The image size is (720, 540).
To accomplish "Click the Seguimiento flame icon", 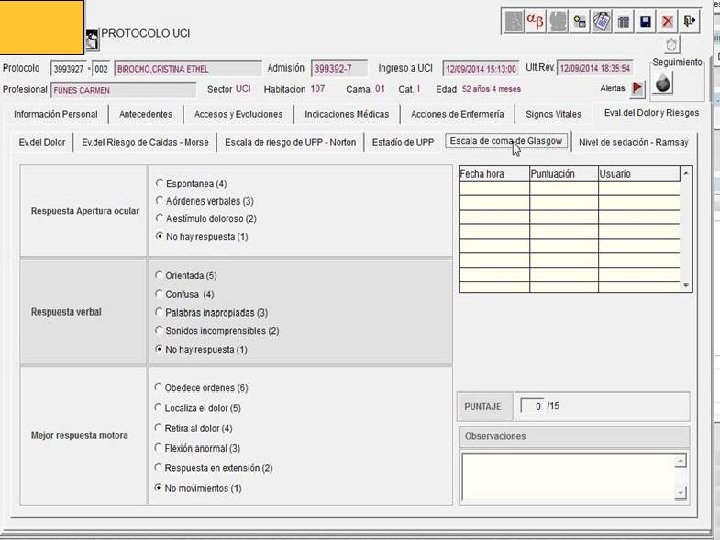I will point(663,83).
